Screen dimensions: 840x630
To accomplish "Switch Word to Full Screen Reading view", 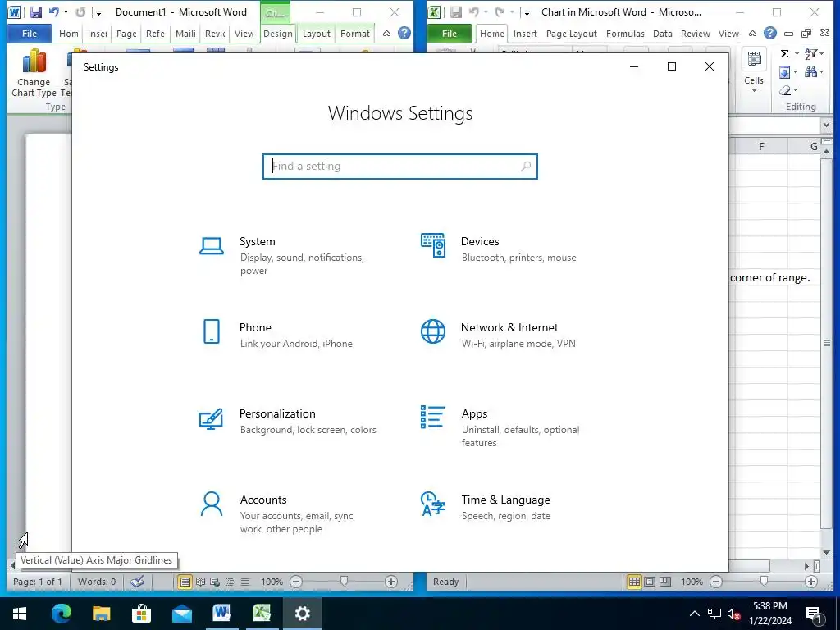I will 200,582.
